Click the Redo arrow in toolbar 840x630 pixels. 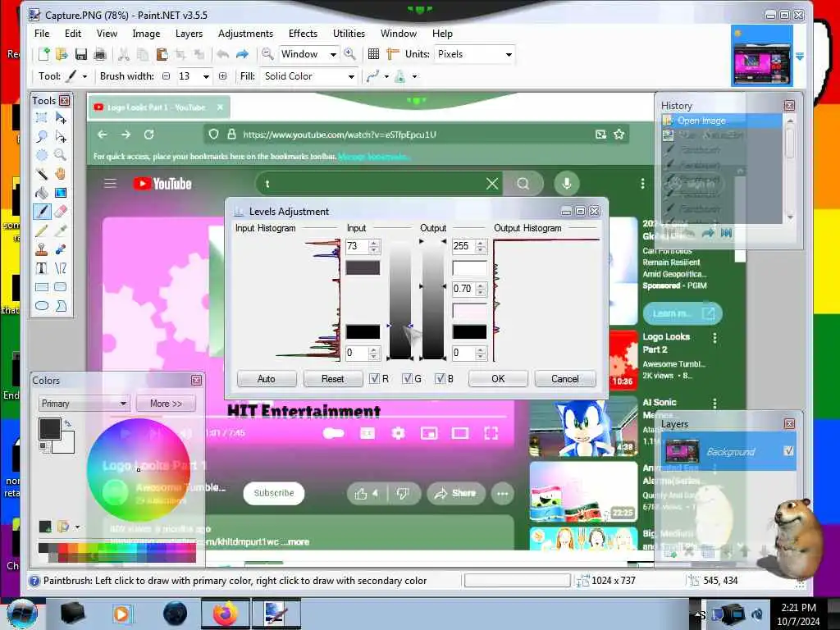click(x=242, y=54)
